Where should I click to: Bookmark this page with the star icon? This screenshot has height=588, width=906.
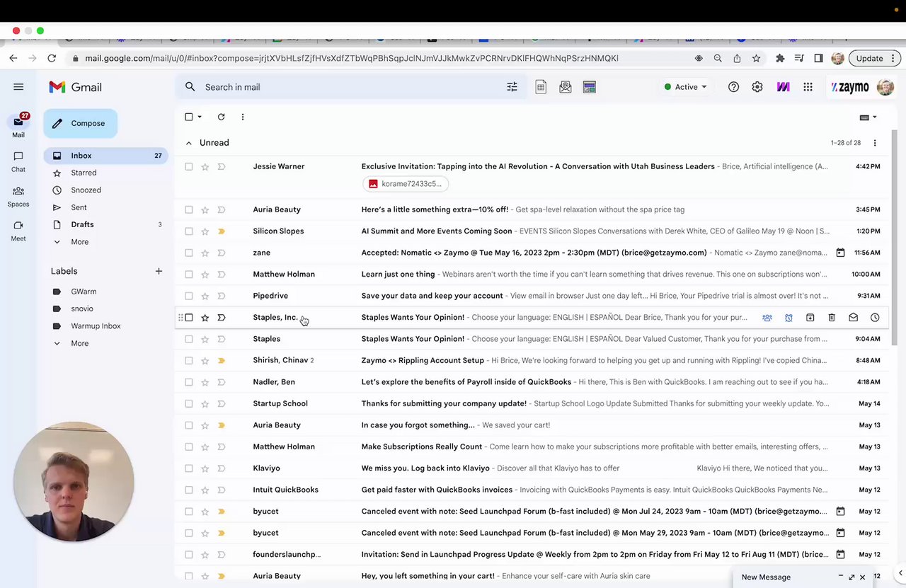pyautogui.click(x=756, y=58)
